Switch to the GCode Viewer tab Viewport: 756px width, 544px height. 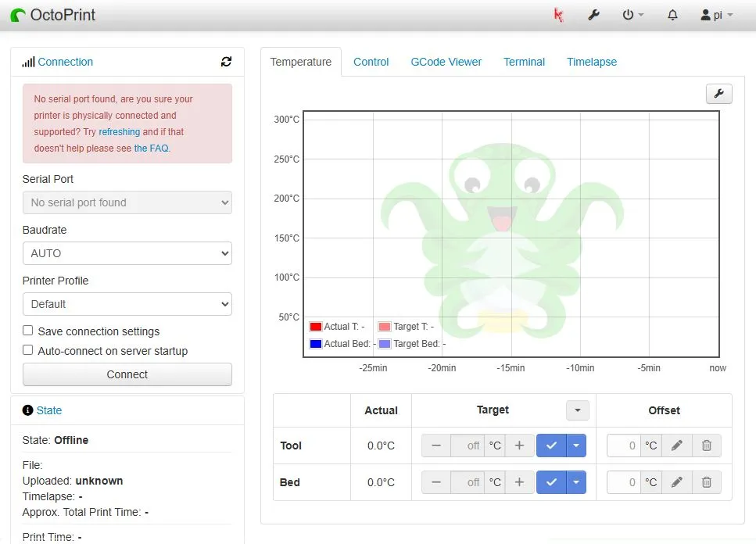click(446, 62)
